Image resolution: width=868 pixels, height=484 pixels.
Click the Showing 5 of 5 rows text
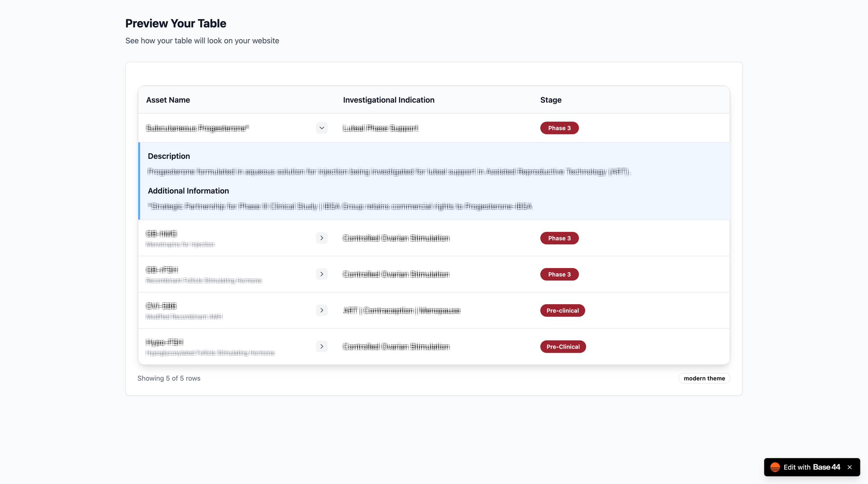click(x=169, y=378)
